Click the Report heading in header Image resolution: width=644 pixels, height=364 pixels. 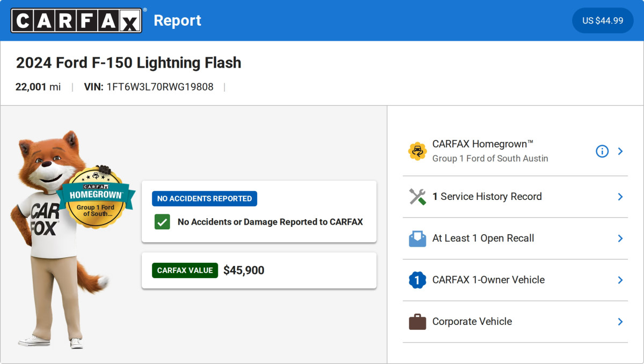(x=178, y=20)
